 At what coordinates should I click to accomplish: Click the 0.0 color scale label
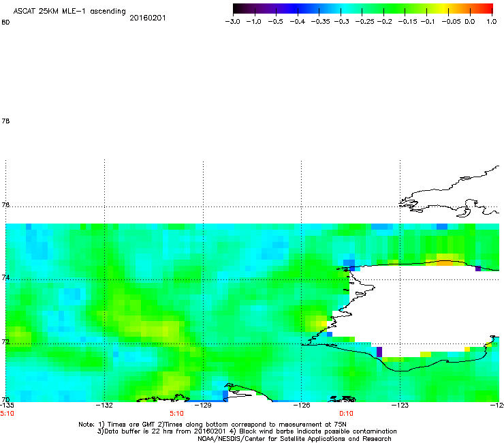470,22
